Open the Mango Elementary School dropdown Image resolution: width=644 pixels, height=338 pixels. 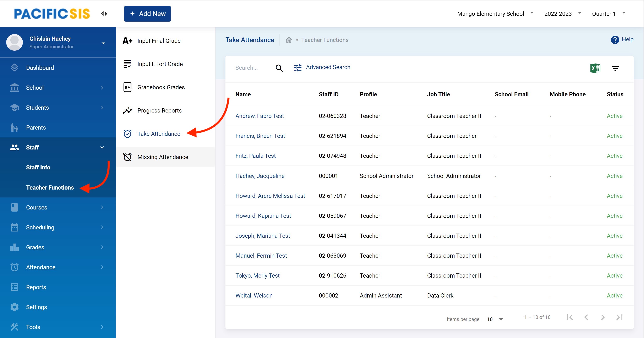(495, 14)
